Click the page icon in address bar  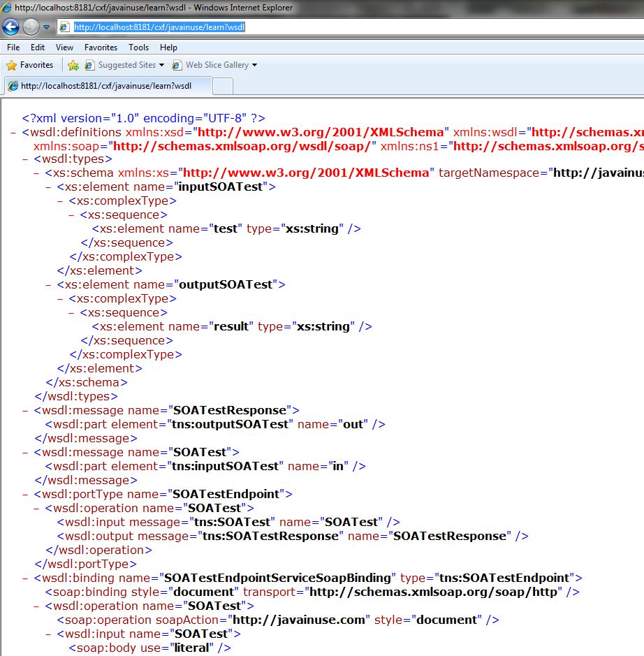64,27
